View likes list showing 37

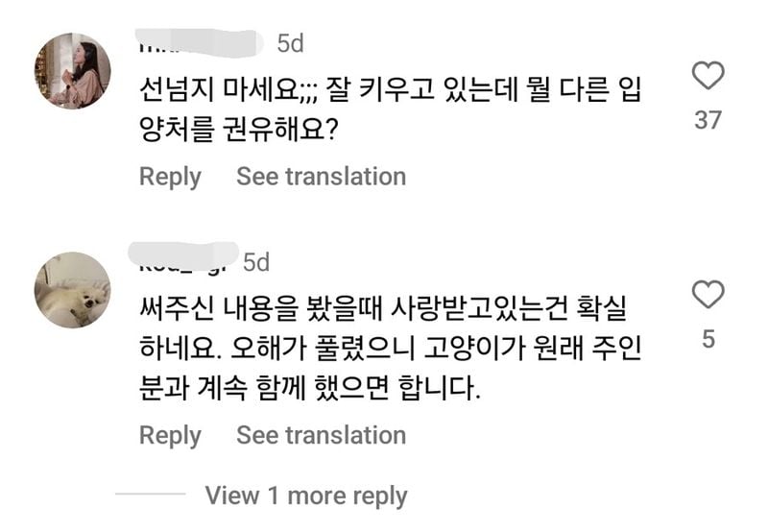708,120
